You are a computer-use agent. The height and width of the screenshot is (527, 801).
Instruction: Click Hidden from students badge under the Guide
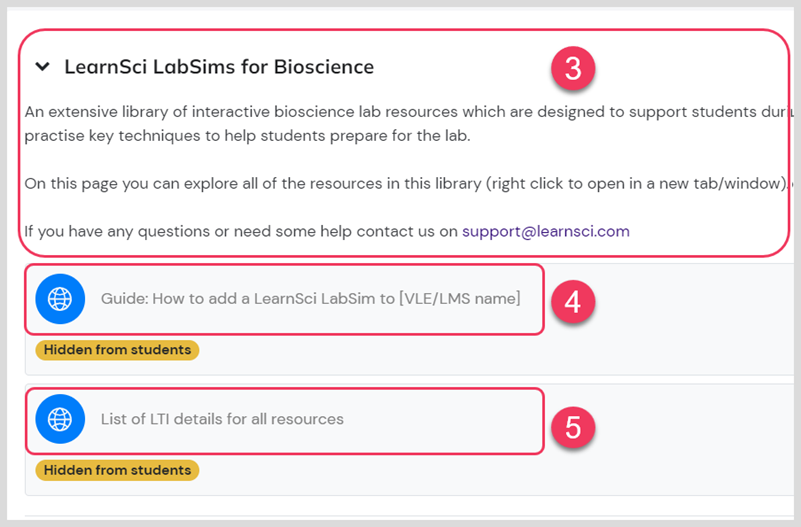pos(117,350)
